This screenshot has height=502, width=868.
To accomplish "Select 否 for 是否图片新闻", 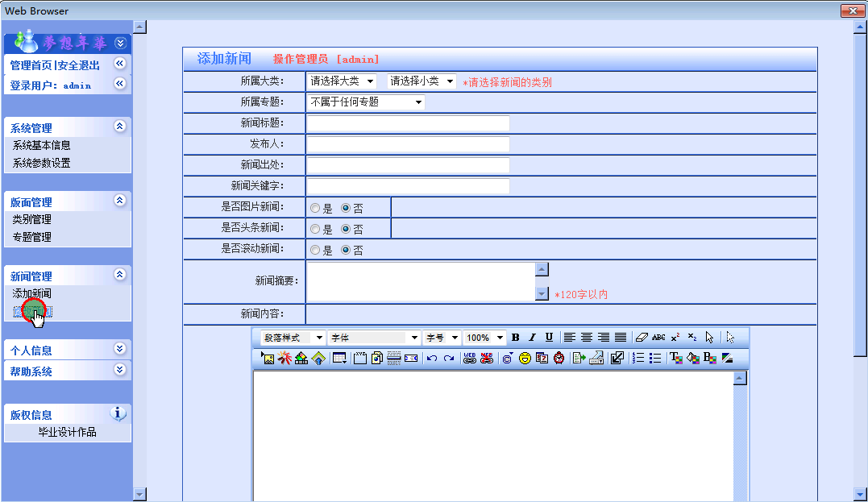I will pyautogui.click(x=346, y=208).
